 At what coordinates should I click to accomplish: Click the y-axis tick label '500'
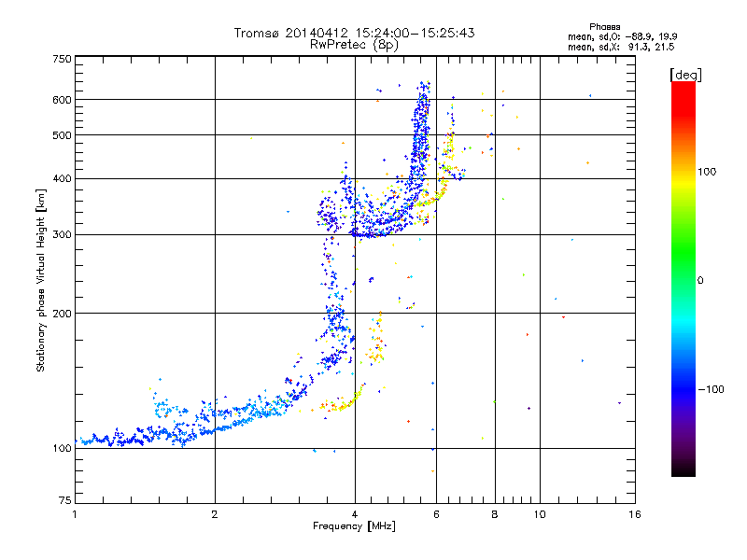tap(62, 135)
